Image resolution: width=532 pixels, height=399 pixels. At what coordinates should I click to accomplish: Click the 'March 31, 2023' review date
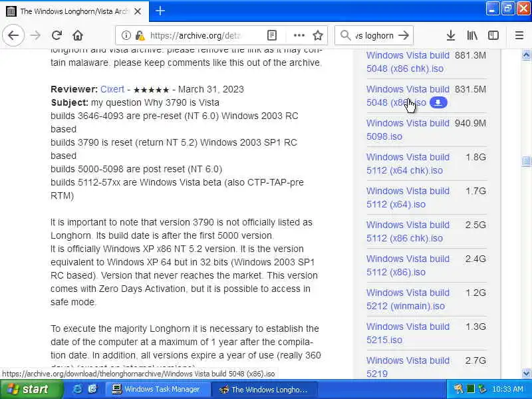click(211, 89)
